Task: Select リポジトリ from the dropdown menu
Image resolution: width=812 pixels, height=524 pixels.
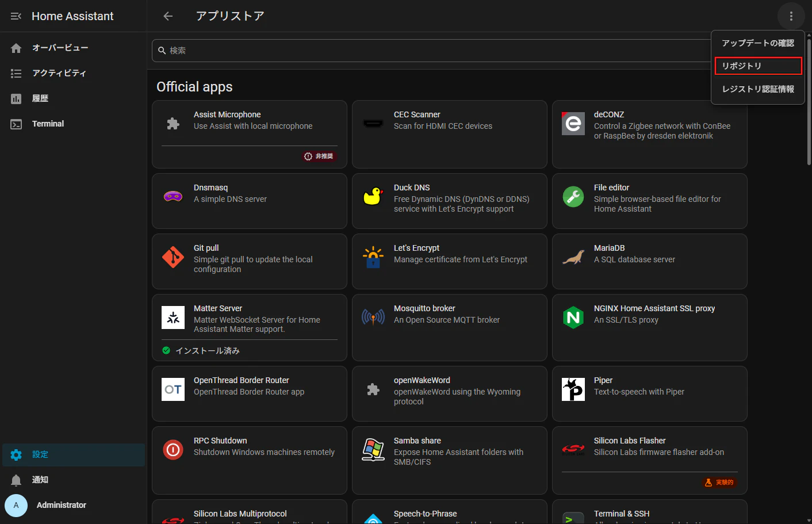Action: pyautogui.click(x=758, y=66)
